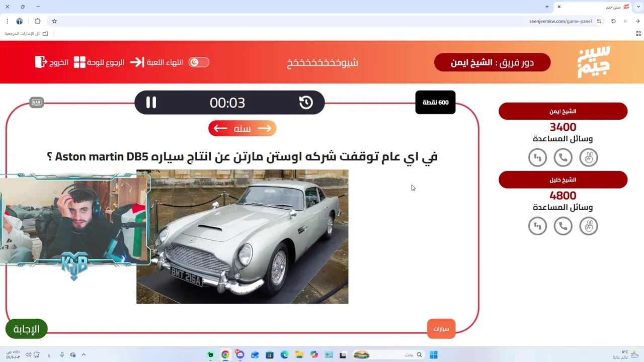Close the سين جيم browser tab

pos(558,7)
